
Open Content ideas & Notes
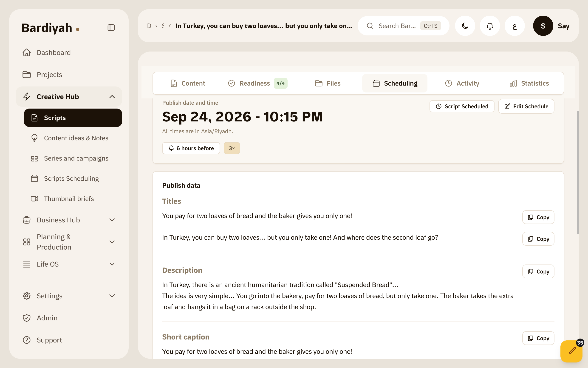pyautogui.click(x=73, y=138)
